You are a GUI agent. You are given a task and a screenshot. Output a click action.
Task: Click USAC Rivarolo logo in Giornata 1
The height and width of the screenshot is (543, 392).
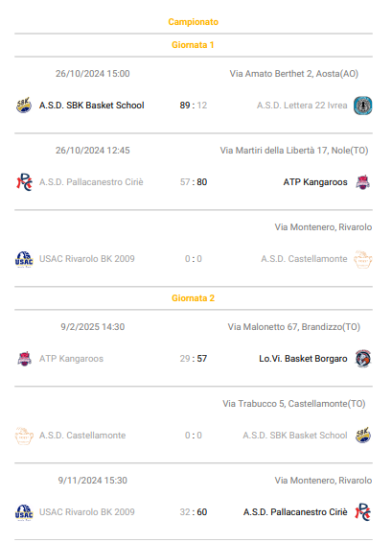(x=24, y=259)
